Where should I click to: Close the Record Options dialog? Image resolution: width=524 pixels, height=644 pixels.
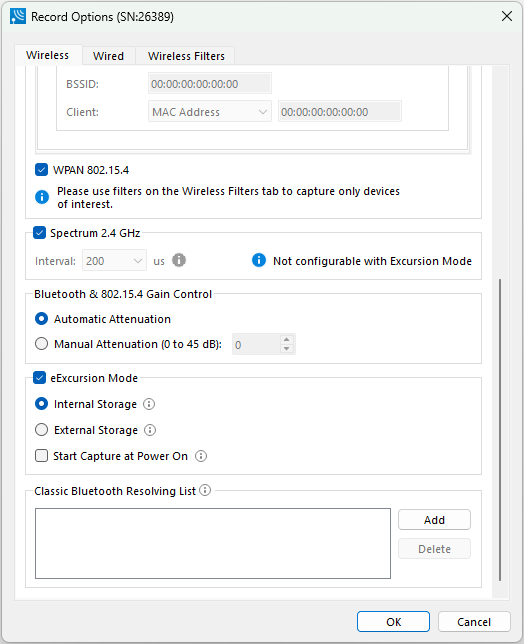pyautogui.click(x=507, y=16)
